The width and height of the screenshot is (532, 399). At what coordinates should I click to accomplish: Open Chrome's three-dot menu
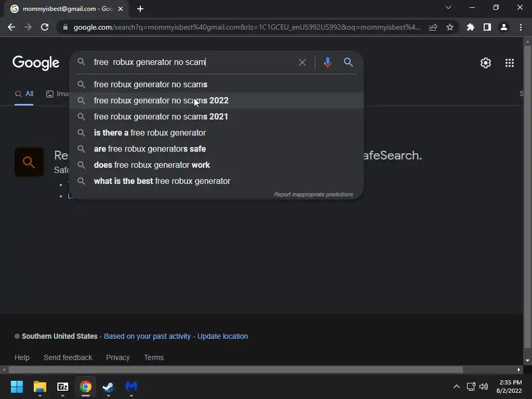(521, 27)
